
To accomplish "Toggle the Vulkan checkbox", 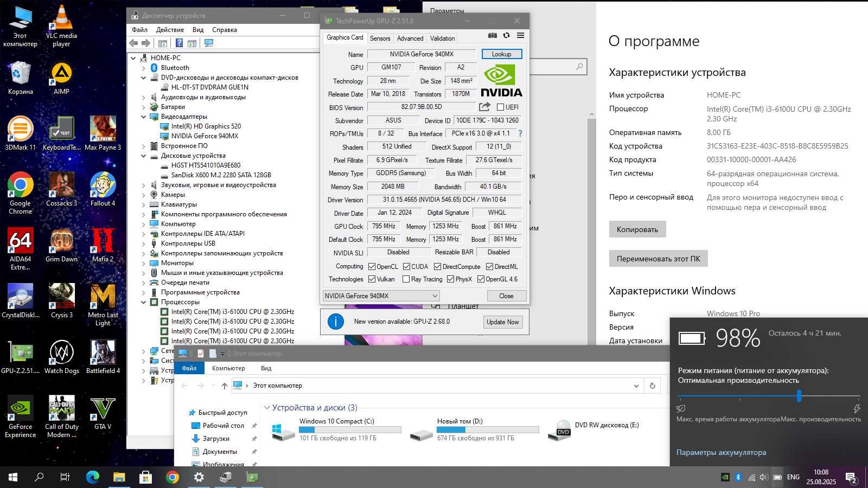I will (x=372, y=279).
